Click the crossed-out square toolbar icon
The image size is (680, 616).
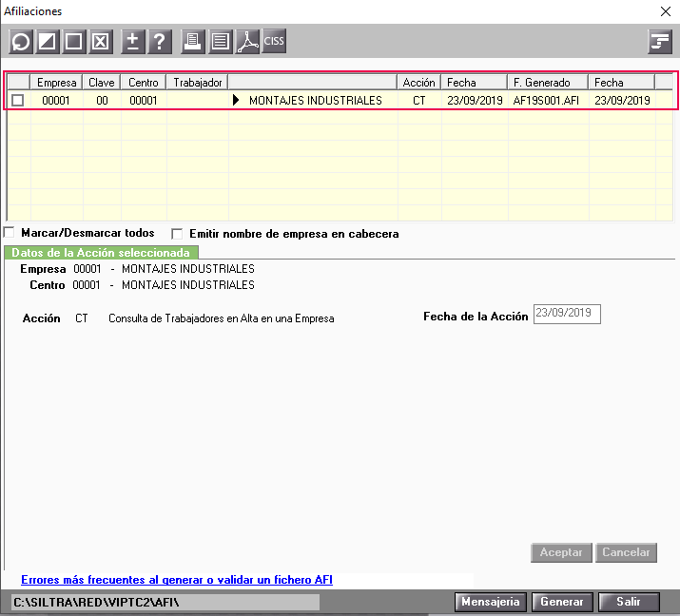(101, 42)
